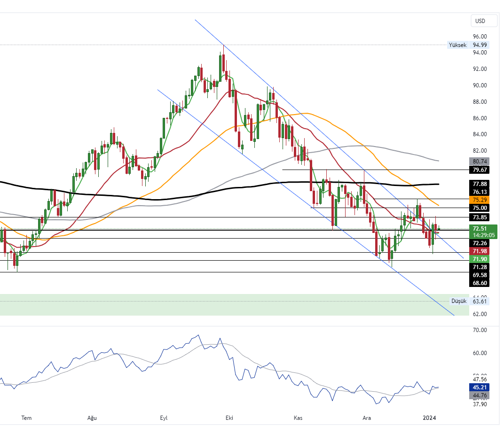Select the gray 80.74 moving average label
The image size is (504, 441).
point(480,161)
